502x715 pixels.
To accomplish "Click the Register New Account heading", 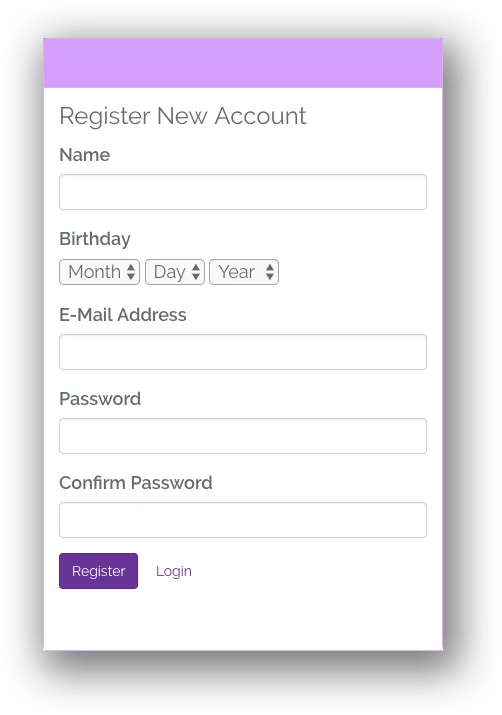I will (183, 116).
